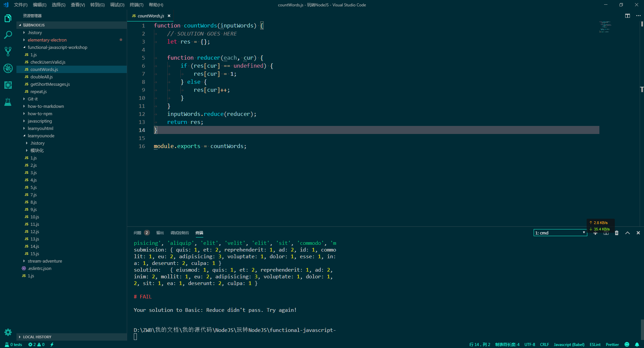The image size is (644, 348).
Task: Collapse the learnyounode folder
Action: coord(42,136)
